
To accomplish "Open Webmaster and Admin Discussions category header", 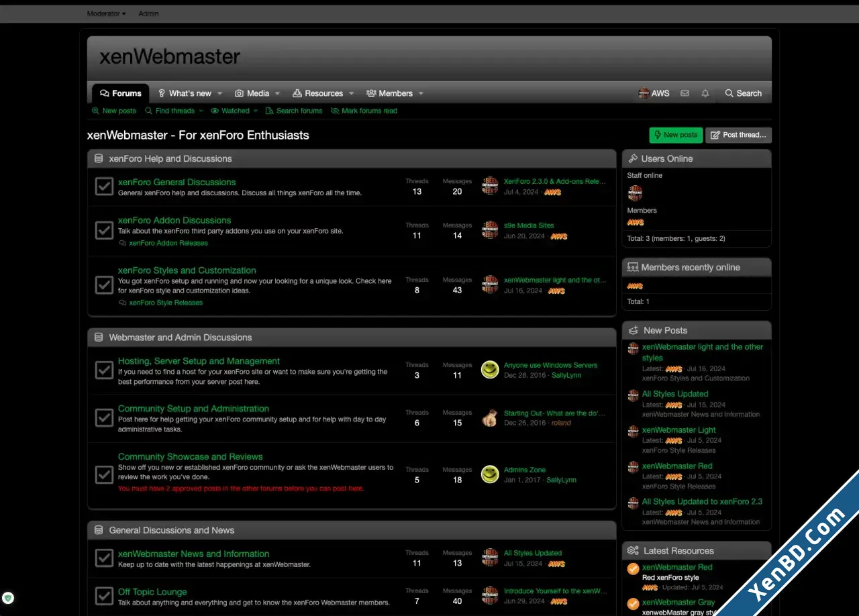I will tap(181, 338).
